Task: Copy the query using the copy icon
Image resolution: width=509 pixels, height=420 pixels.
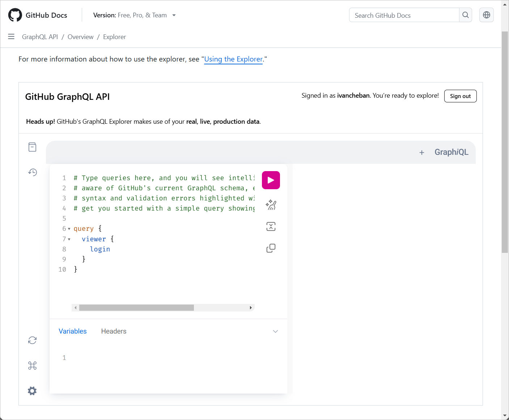Action: click(271, 248)
